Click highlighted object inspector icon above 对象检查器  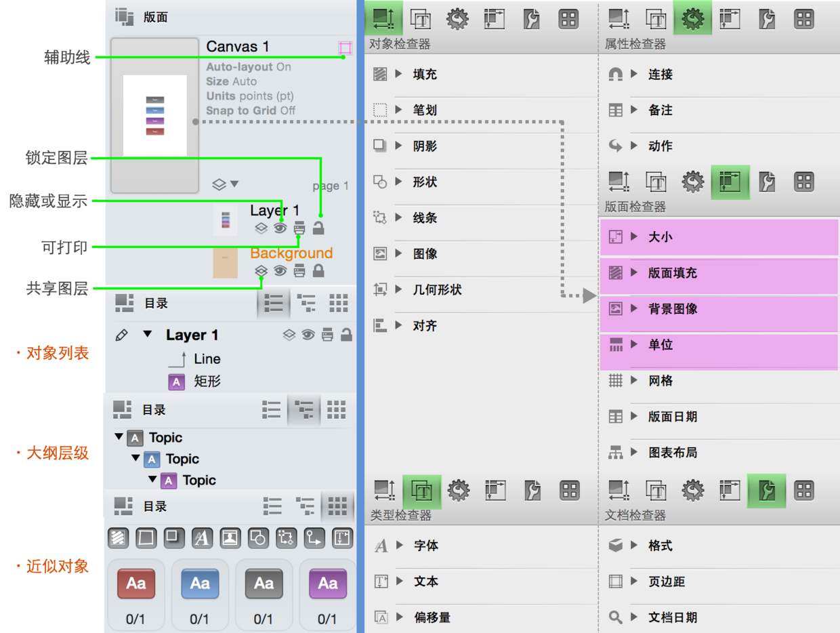click(x=384, y=18)
